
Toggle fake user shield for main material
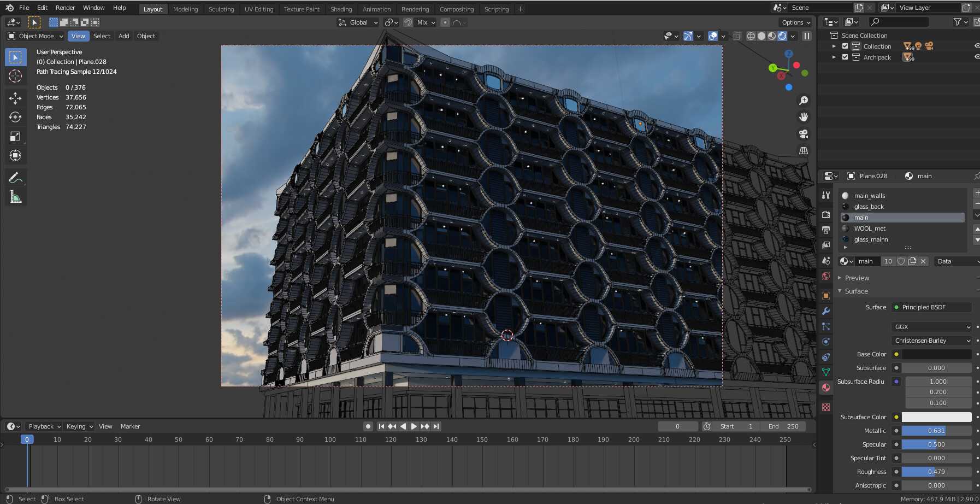[x=901, y=261]
